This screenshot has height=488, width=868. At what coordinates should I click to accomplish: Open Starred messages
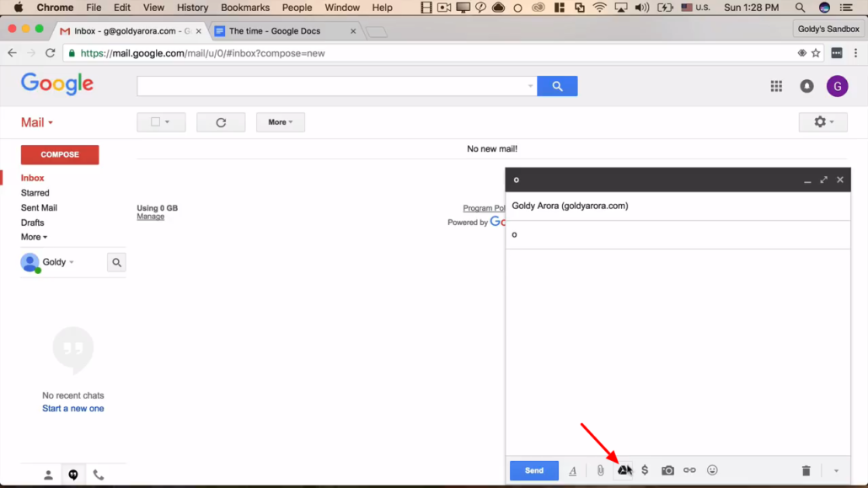(x=35, y=193)
